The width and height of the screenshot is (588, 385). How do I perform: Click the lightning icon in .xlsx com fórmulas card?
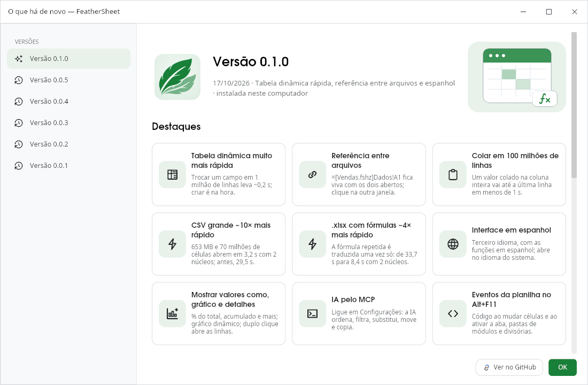[312, 244]
